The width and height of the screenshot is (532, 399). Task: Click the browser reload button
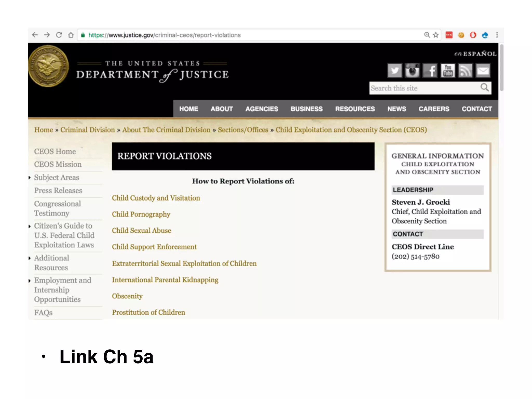[x=59, y=35]
